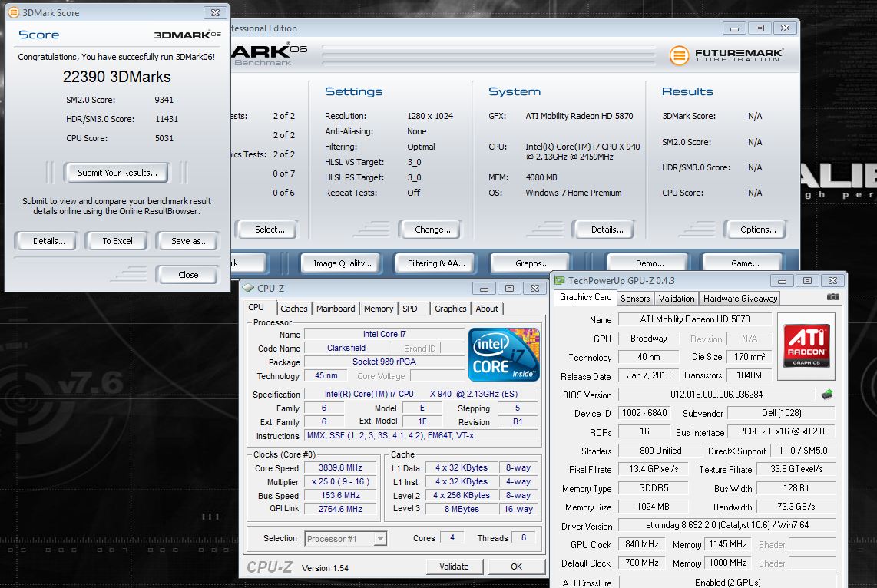Open the results Options button
This screenshot has width=877, height=588.
coord(758,230)
